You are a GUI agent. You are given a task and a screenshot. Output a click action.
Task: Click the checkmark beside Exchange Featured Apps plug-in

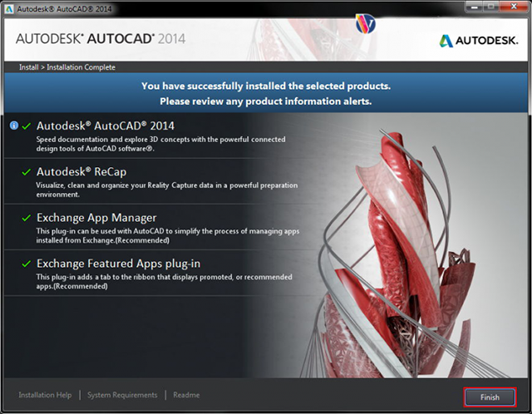click(27, 264)
